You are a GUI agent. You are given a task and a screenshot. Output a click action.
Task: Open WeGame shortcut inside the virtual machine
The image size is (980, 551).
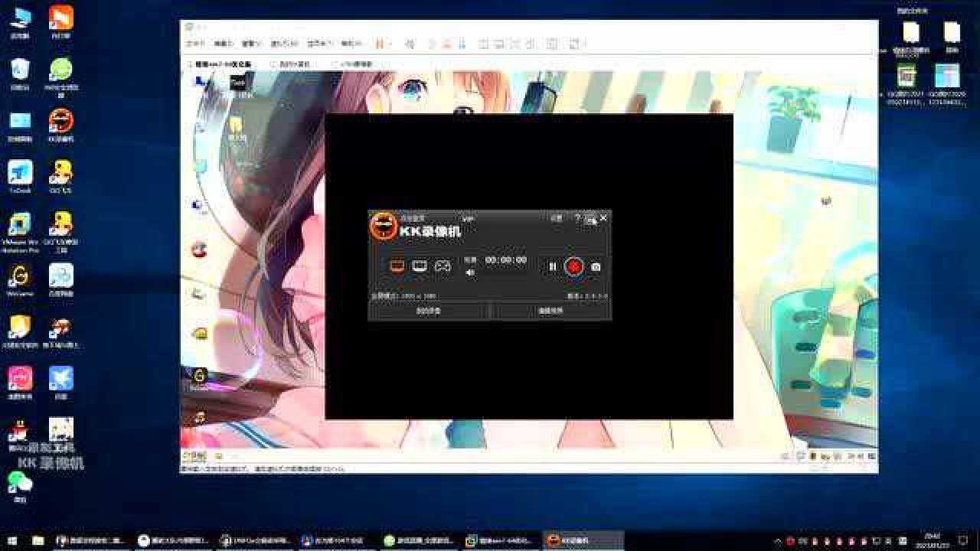click(199, 378)
